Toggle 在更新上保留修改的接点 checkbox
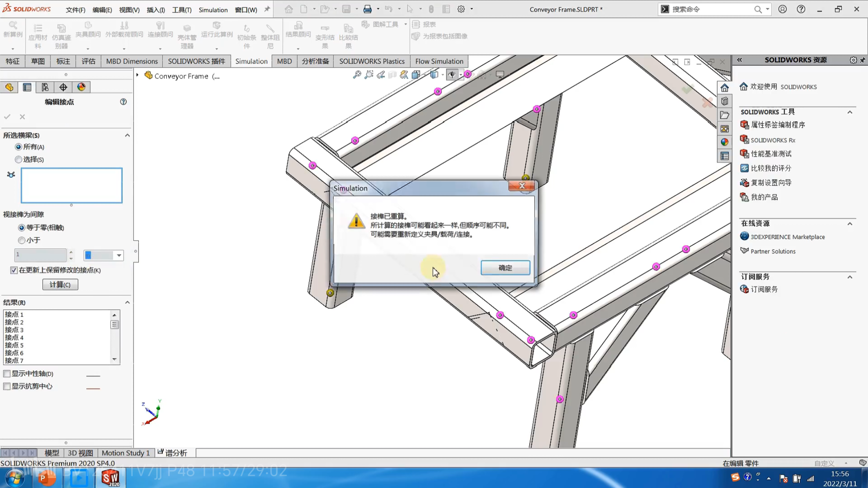 [x=14, y=270]
